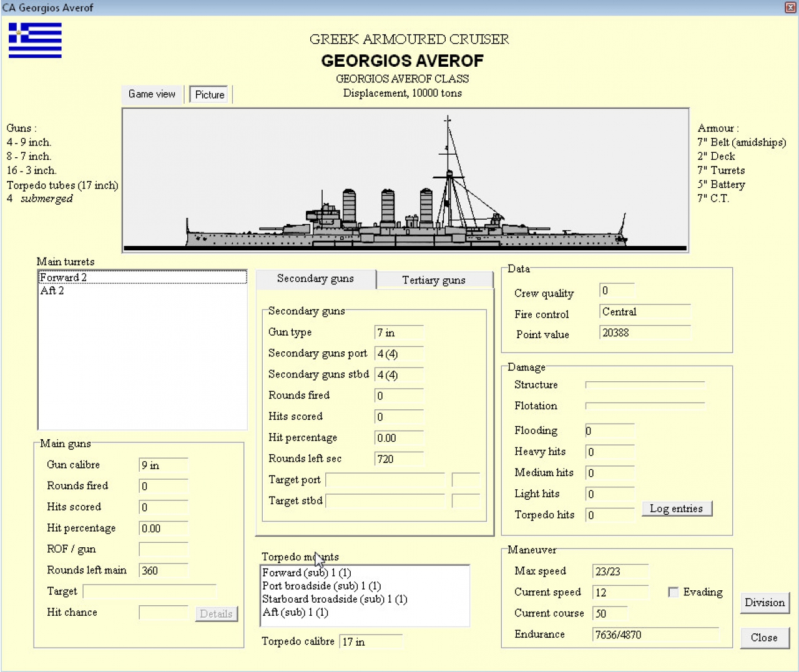Select Aft 2 main turret
The height and width of the screenshot is (672, 799).
click(x=52, y=291)
